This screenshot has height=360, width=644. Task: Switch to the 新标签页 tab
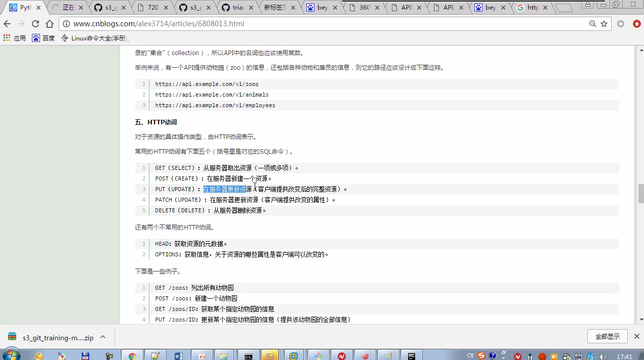point(280,8)
